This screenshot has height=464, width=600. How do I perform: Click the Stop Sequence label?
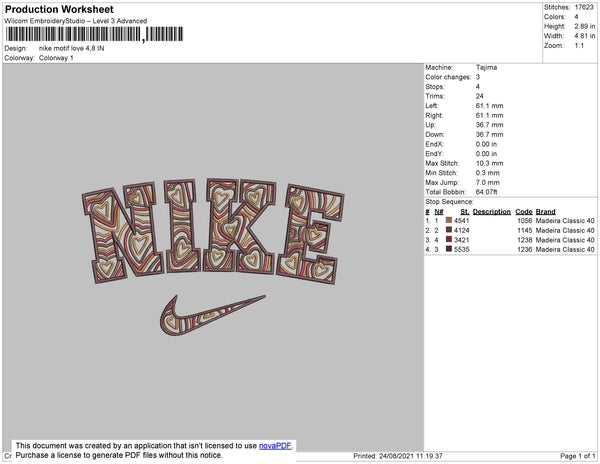coord(449,202)
